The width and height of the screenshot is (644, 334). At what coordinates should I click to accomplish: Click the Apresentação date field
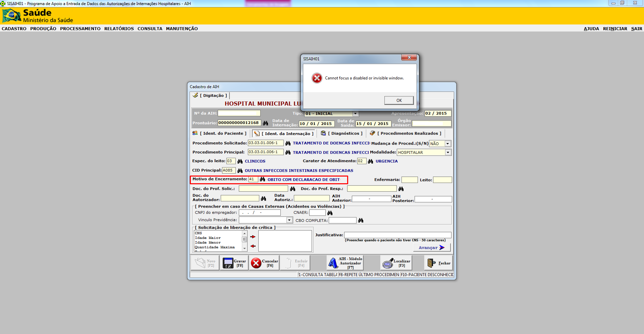coord(438,113)
